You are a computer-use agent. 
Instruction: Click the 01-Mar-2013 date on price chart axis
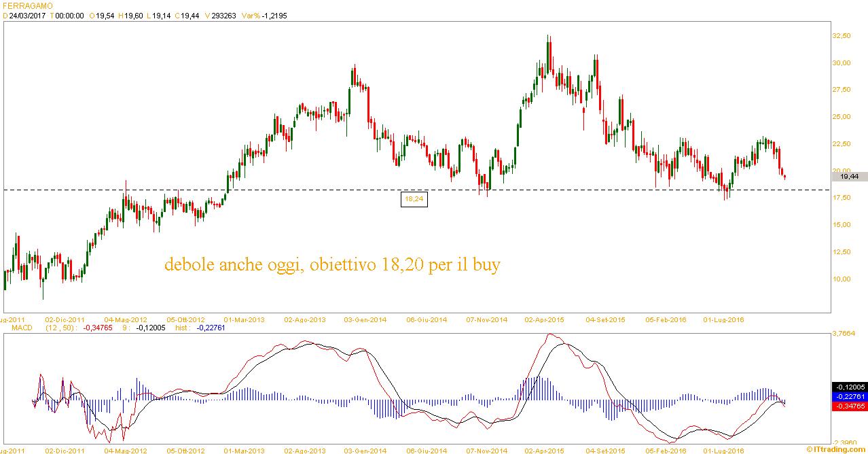245,319
